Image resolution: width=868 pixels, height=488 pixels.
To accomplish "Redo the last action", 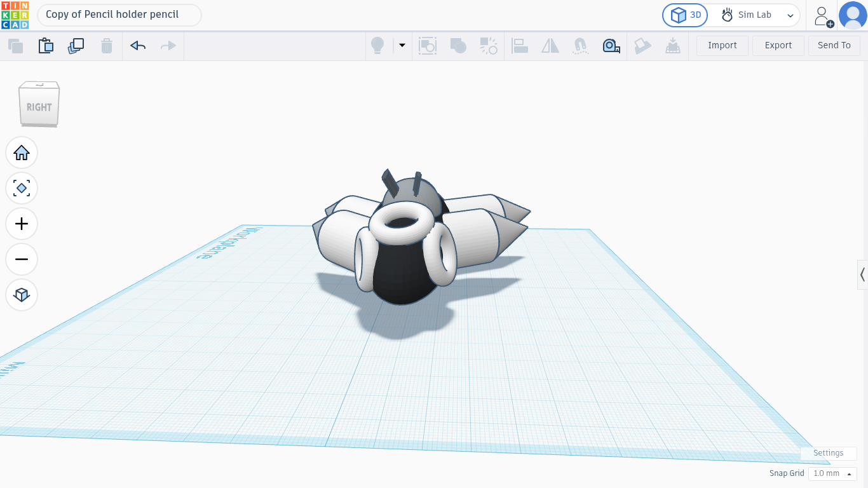I will 168,46.
